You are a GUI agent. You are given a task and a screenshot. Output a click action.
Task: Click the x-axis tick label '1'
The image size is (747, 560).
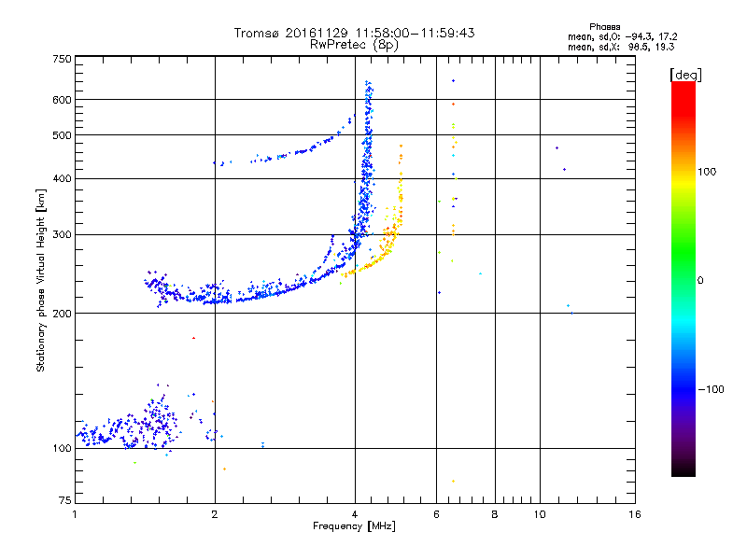coord(75,514)
